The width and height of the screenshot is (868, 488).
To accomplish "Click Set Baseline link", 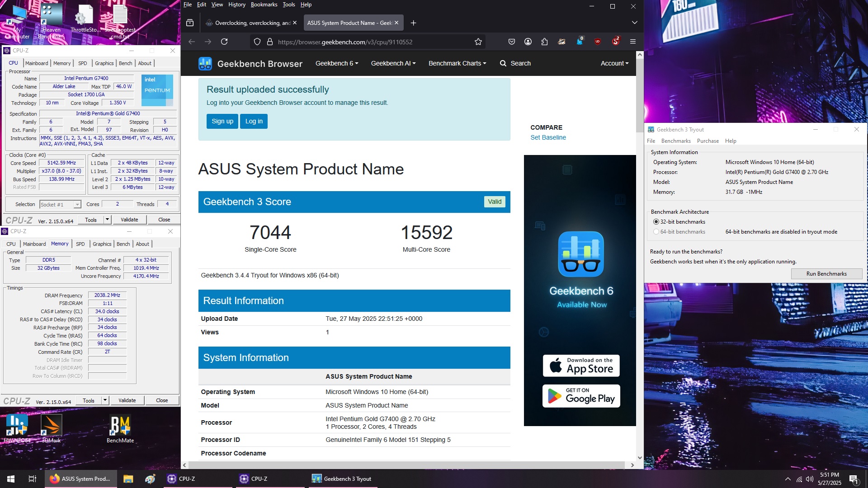I will (x=548, y=137).
